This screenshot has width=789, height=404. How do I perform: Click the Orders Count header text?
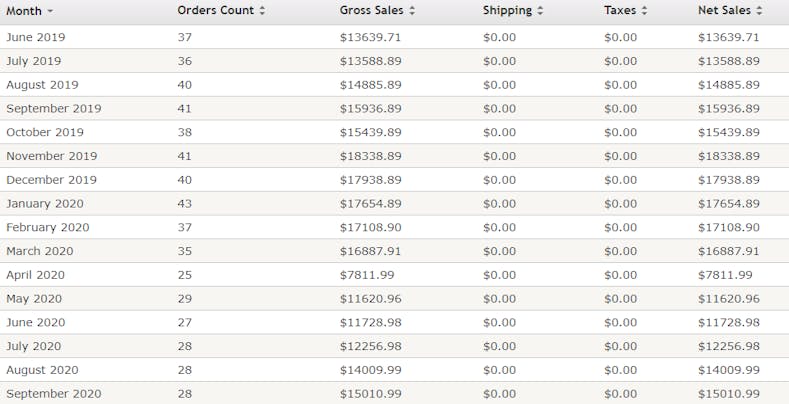pyautogui.click(x=215, y=11)
